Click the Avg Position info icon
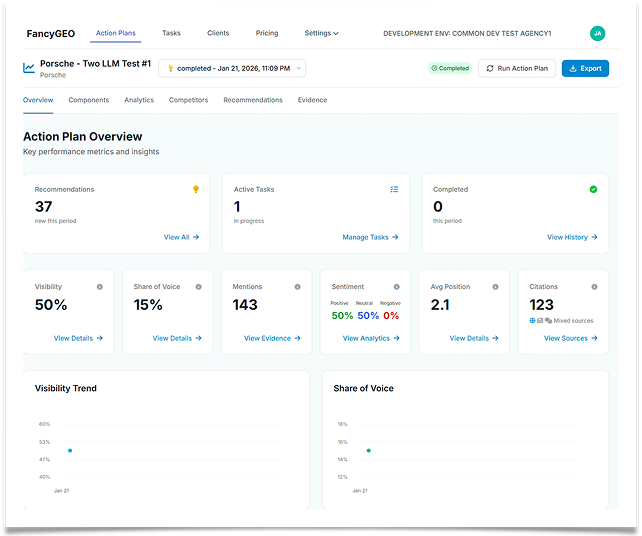642x536 pixels. tap(495, 287)
